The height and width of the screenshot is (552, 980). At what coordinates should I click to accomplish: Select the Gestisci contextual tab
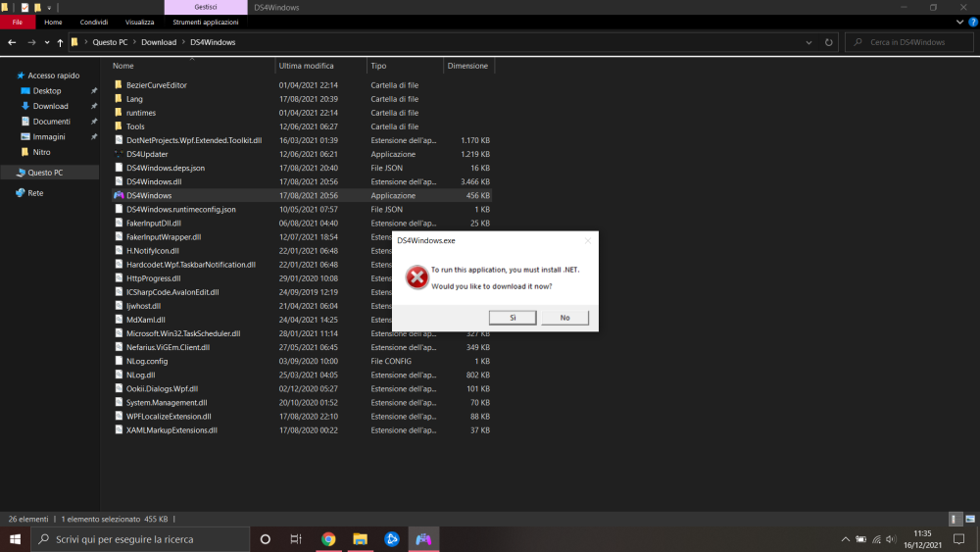(206, 7)
